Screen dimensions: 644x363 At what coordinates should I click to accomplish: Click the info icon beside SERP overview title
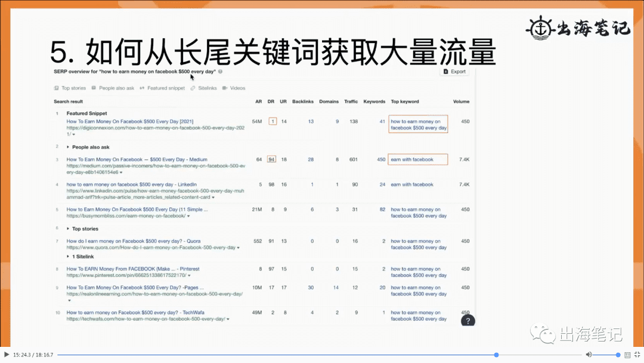[x=220, y=72]
